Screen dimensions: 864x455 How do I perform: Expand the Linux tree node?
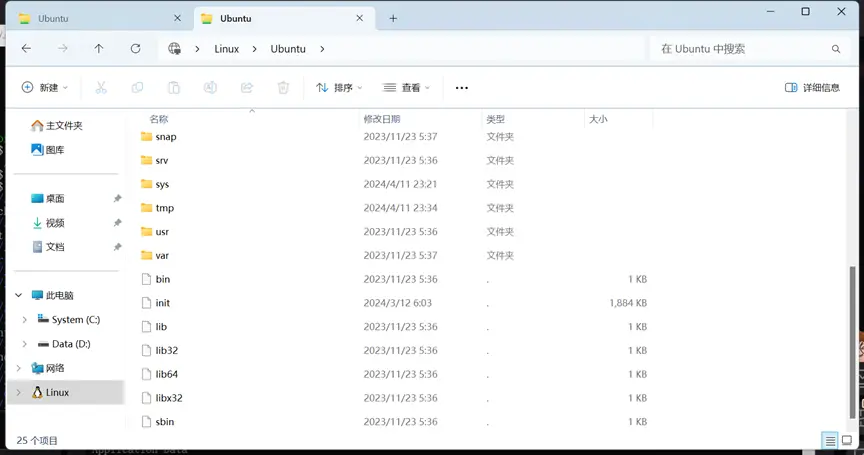point(18,392)
